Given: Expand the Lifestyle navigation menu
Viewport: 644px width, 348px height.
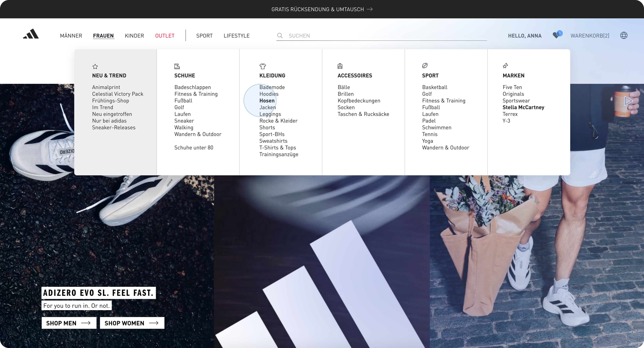Looking at the screenshot, I should click(x=236, y=36).
